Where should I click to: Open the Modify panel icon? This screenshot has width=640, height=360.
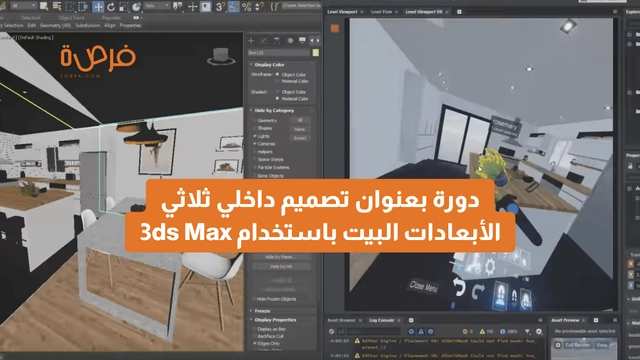tap(264, 40)
